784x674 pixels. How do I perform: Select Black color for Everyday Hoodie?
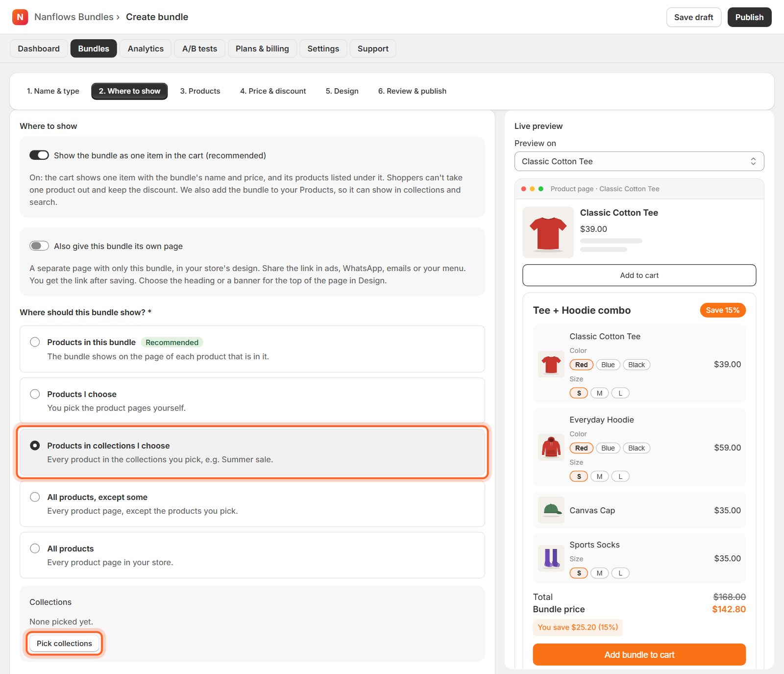(x=637, y=448)
